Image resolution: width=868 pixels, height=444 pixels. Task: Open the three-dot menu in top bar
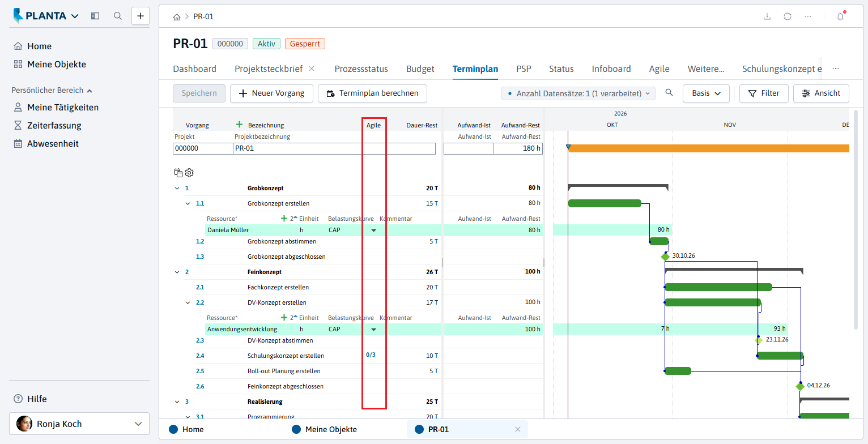[x=807, y=16]
